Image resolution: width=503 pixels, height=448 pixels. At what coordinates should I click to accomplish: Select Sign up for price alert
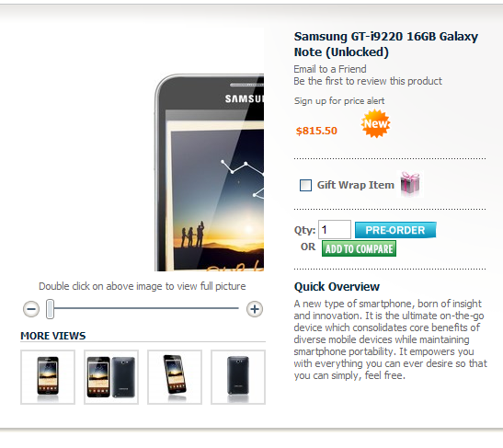[339, 101]
